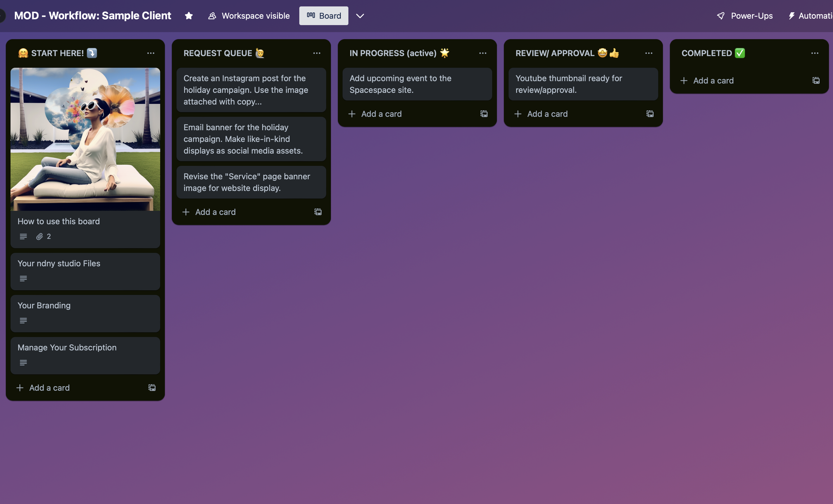
Task: Create from template icon in REVIEW/ APPROVAL
Action: point(650,114)
